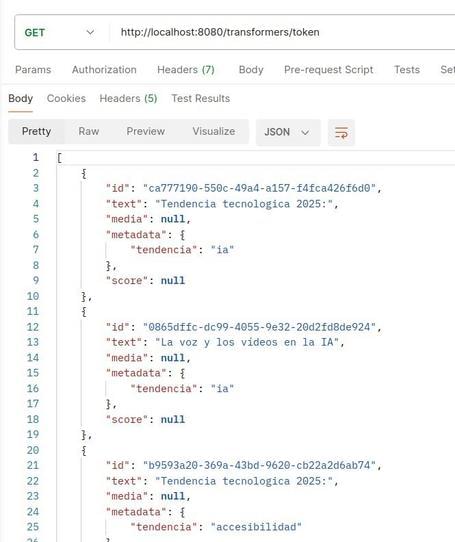Click the "ia" value on line 16
Viewport: 455px width, 542px height.
click(x=222, y=389)
